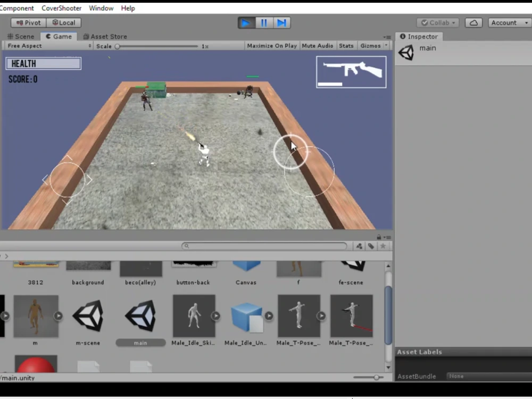This screenshot has width=532, height=399.
Task: Open the cloud services icon button
Action: click(x=473, y=23)
